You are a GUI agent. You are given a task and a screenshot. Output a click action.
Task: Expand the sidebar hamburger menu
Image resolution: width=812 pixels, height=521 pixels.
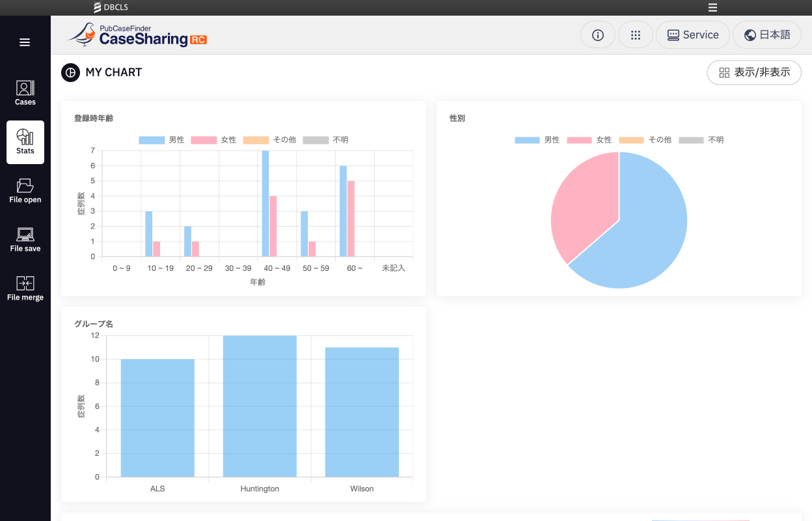25,42
